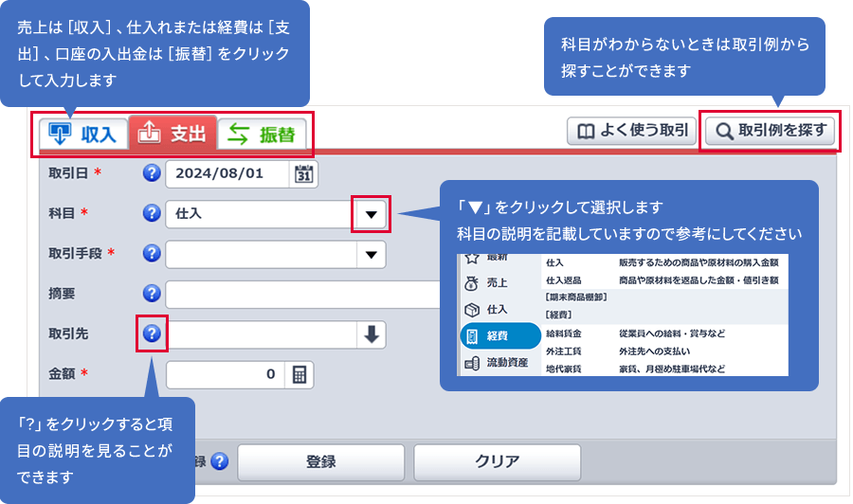Choose 地代家賃 account row
This screenshot has width=853, height=504.
[664, 369]
